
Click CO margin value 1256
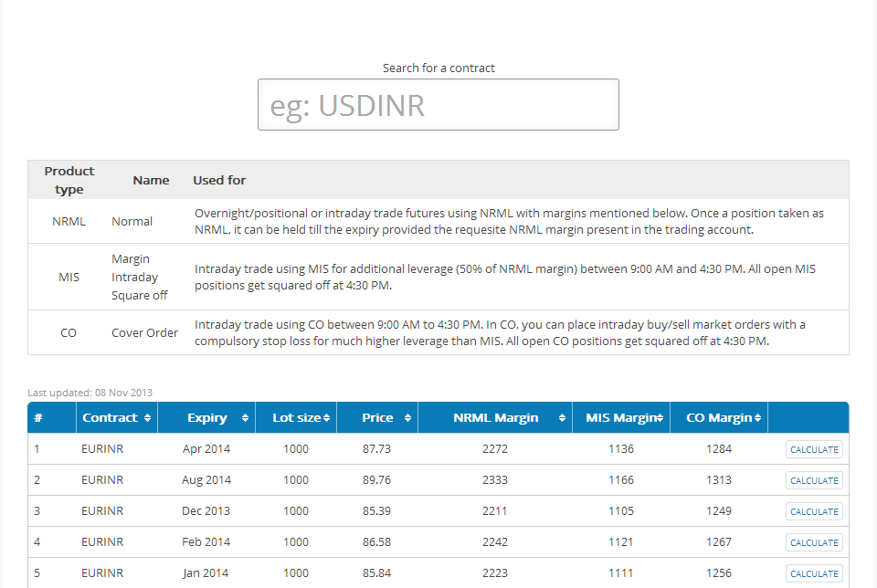click(x=719, y=572)
